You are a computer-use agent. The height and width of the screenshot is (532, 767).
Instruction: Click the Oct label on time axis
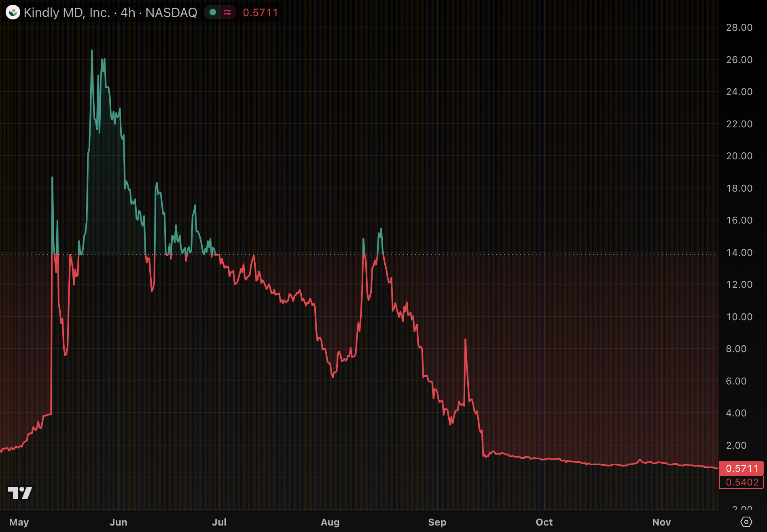[544, 522]
